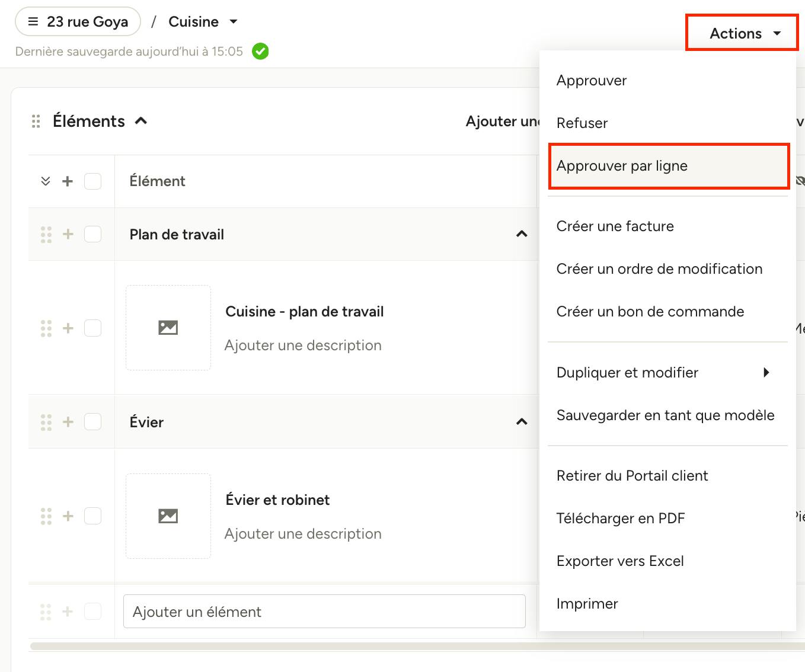Click the horizontal scrollbar under the table
Image resolution: width=805 pixels, height=672 pixels.
pyautogui.click(x=417, y=647)
